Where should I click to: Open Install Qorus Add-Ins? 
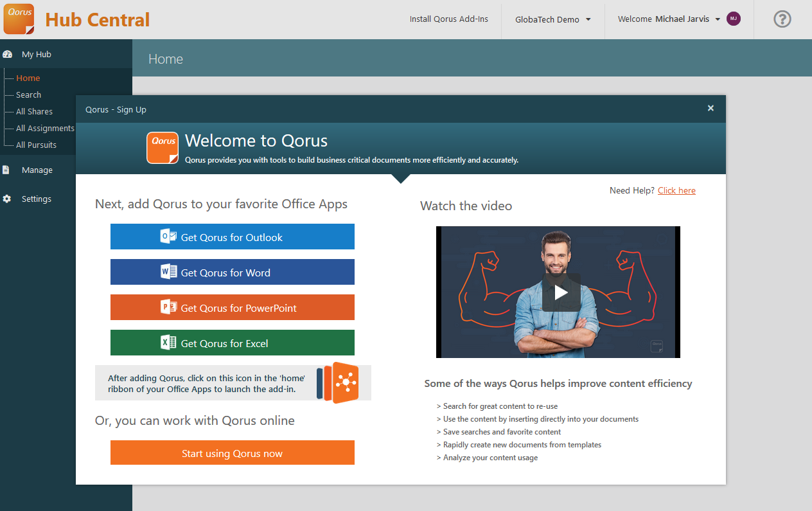tap(449, 19)
